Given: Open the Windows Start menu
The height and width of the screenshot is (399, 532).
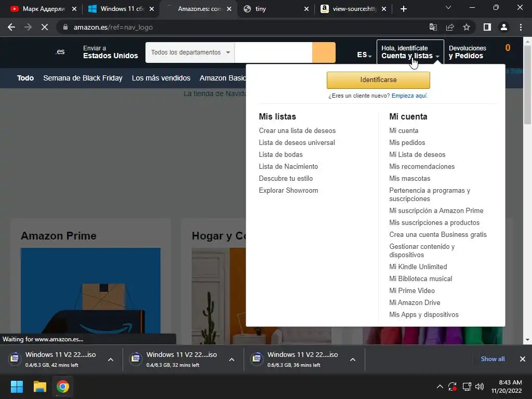Looking at the screenshot, I should point(17,387).
